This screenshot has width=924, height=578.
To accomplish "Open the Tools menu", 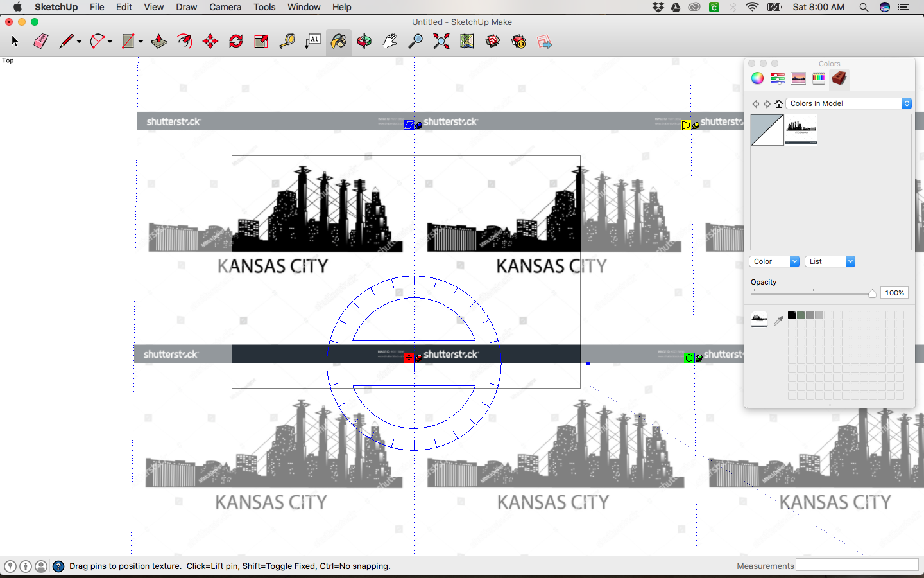I will (x=264, y=7).
